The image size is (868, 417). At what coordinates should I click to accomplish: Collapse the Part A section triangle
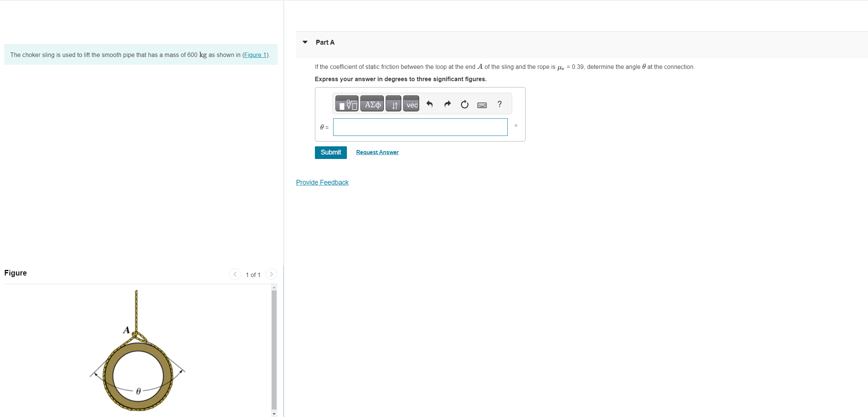click(x=305, y=42)
